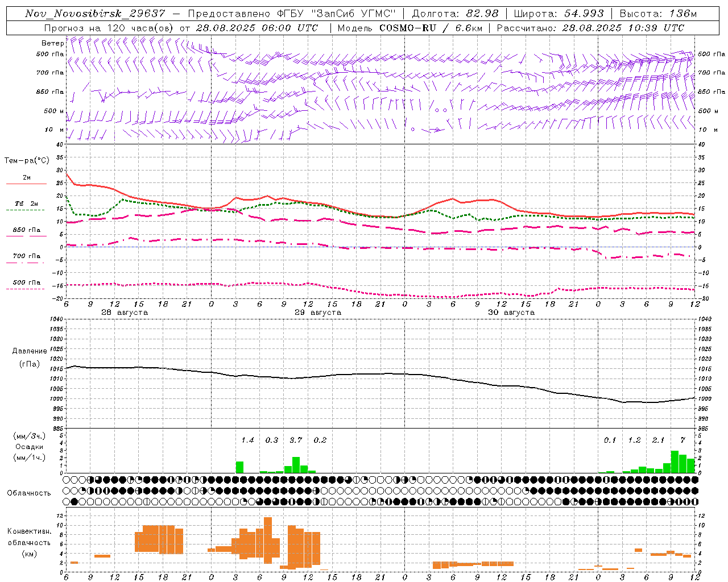728x582 pixels.
Task: Click the tallest orange convective cloud bar
Action: pos(268,540)
